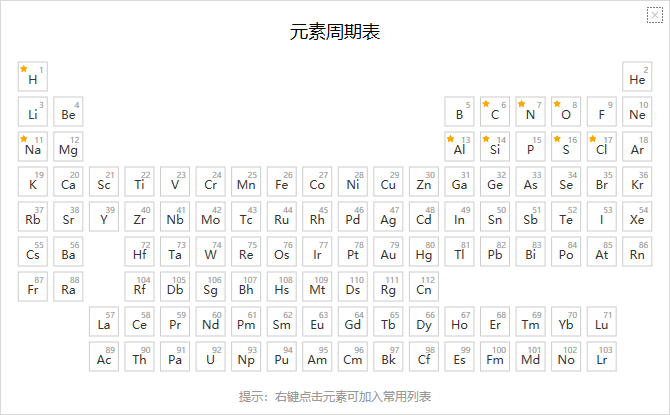Select the Hydrogen (H) element
The width and height of the screenshot is (670, 415).
[x=33, y=77]
